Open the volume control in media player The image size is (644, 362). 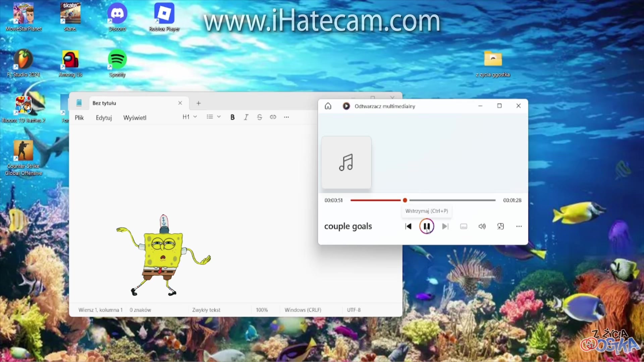pyautogui.click(x=482, y=226)
